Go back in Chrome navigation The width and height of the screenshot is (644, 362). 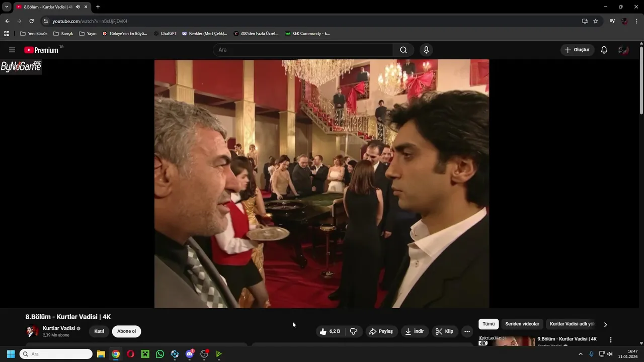click(7, 21)
